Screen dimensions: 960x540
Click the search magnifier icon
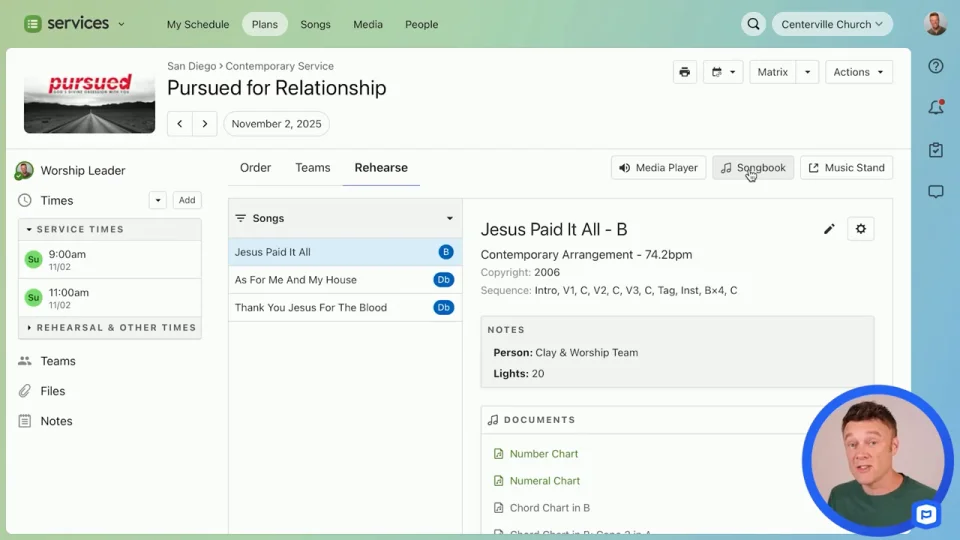(753, 24)
